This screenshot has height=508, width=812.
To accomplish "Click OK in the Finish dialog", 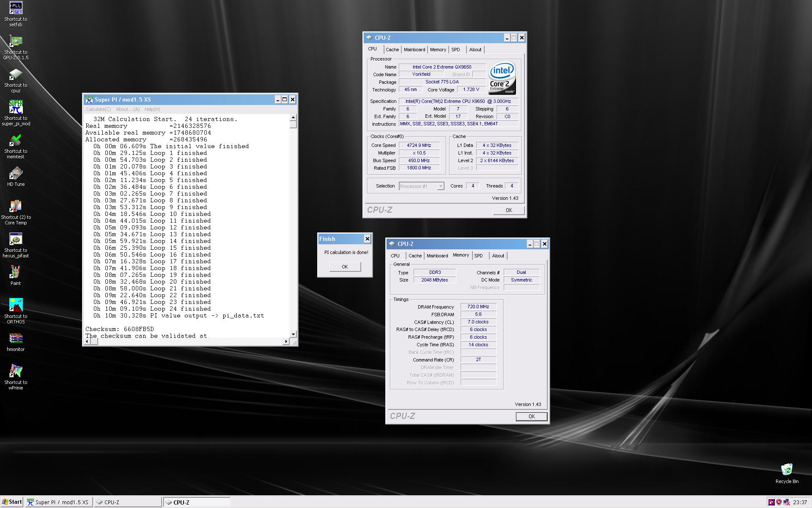I will tap(345, 267).
